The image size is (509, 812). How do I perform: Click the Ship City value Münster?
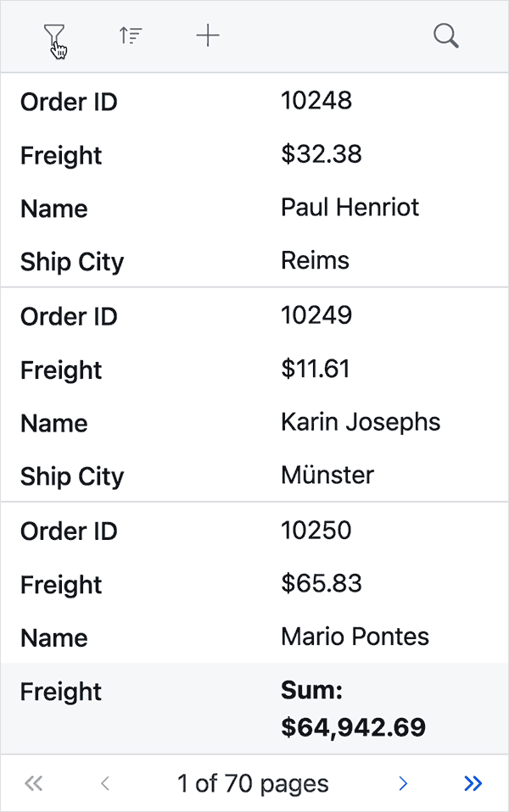327,475
